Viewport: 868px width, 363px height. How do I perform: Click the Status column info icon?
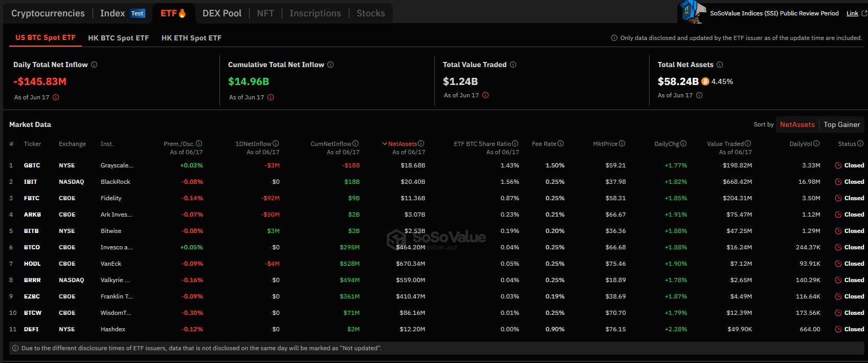tap(860, 144)
